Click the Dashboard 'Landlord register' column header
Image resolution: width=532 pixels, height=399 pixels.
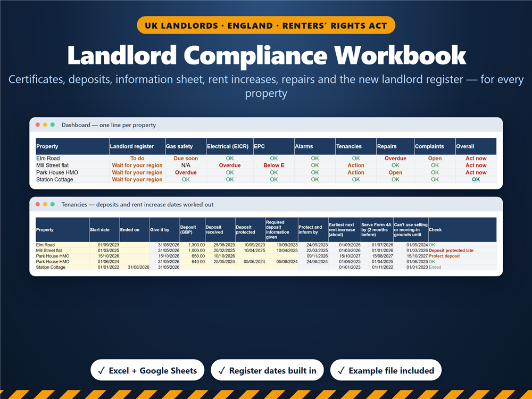click(137, 147)
